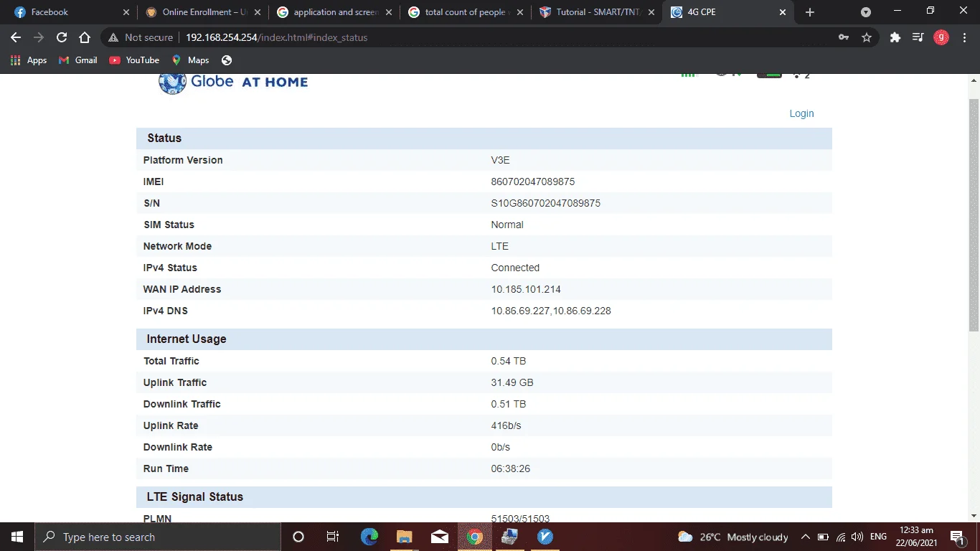
Task: Open the Maps bookmark
Action: (190, 60)
